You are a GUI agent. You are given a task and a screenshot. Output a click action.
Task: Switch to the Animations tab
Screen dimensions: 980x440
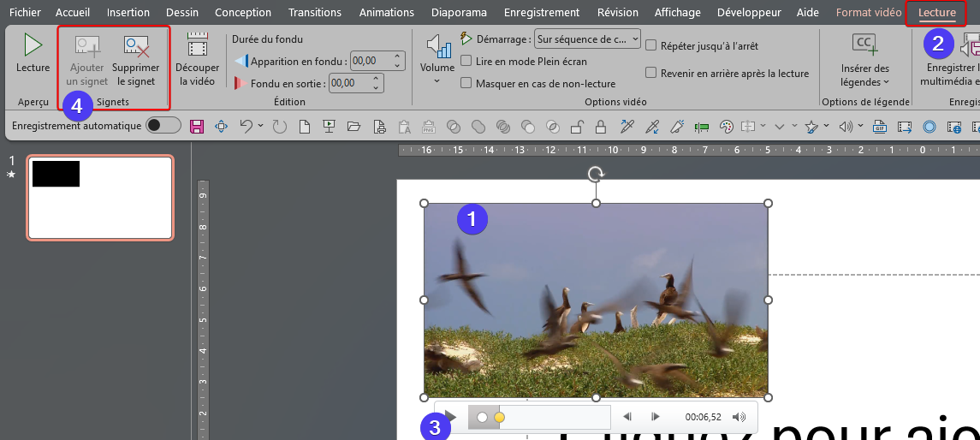pyautogui.click(x=387, y=13)
